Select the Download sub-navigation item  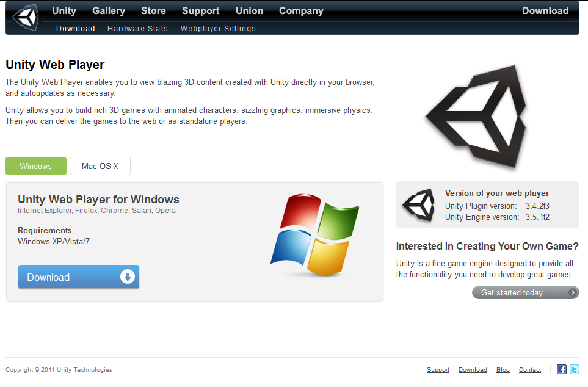[75, 29]
